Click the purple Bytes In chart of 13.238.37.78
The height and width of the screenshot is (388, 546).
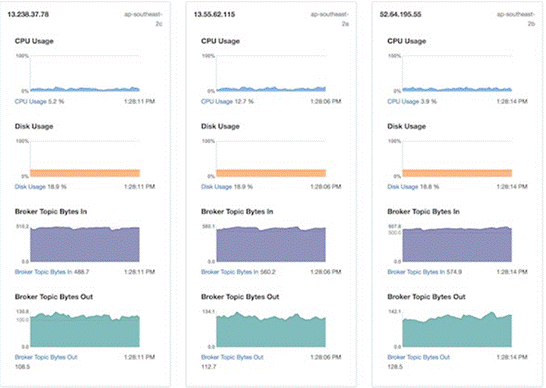click(x=85, y=245)
